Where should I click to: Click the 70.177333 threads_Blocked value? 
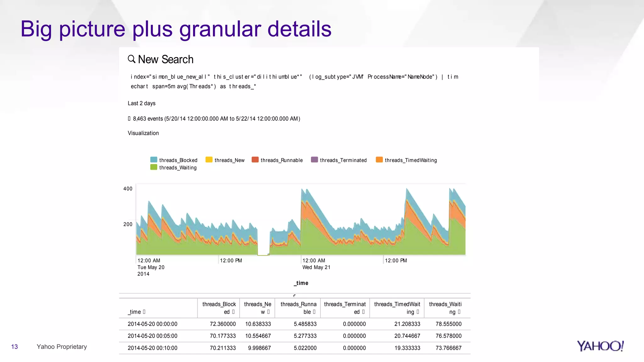click(x=223, y=336)
